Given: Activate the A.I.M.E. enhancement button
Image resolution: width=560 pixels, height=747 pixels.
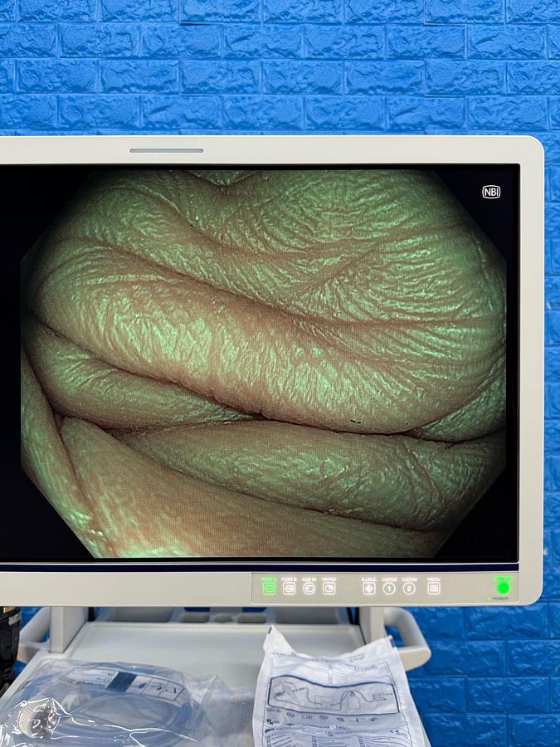Looking at the screenshot, I should (x=368, y=588).
